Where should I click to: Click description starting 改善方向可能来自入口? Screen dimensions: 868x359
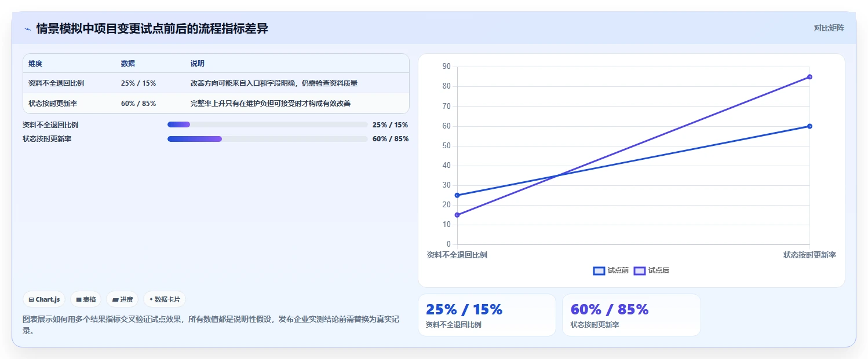click(274, 83)
